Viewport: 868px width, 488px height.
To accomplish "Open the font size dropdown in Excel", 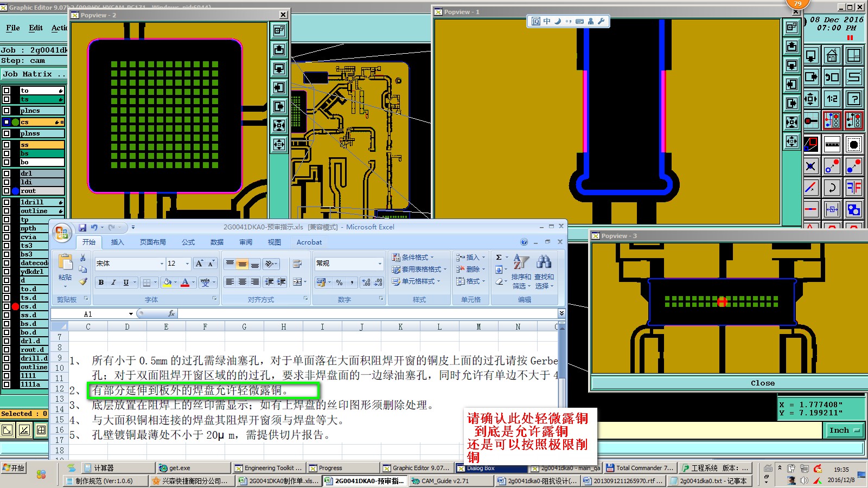I will tap(187, 264).
